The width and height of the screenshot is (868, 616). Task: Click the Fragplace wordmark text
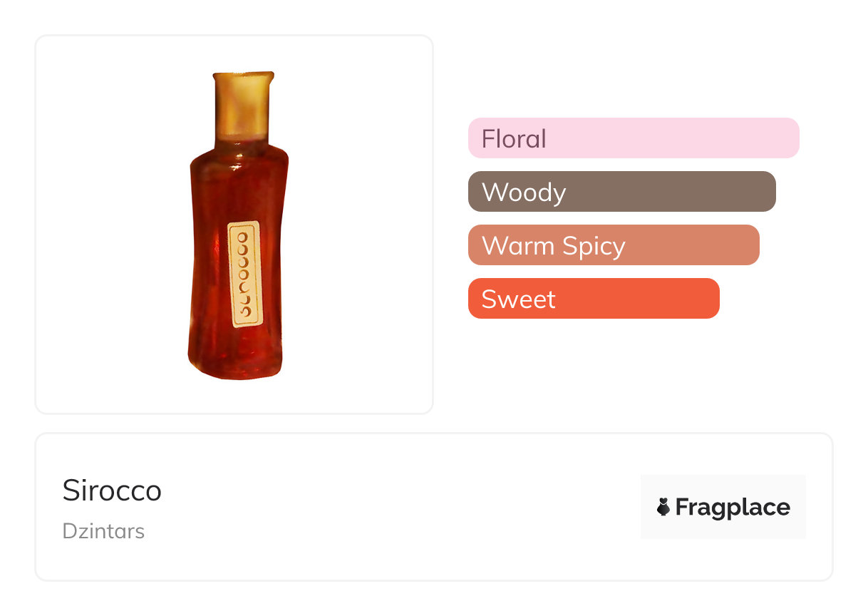click(733, 507)
